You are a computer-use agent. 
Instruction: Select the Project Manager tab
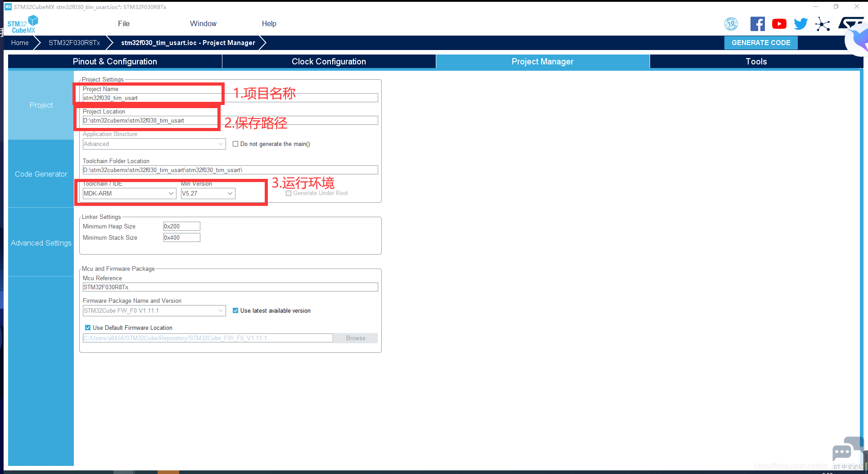tap(542, 62)
